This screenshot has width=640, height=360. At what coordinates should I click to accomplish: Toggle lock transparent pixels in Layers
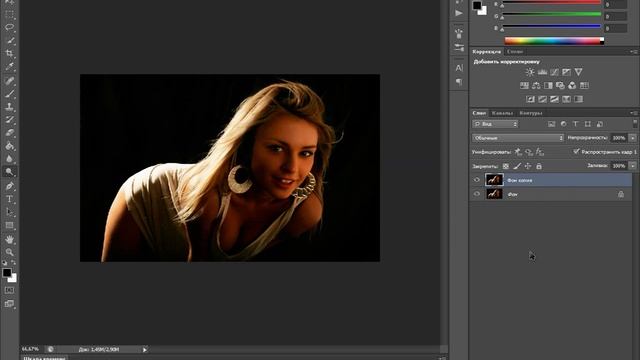click(x=506, y=166)
